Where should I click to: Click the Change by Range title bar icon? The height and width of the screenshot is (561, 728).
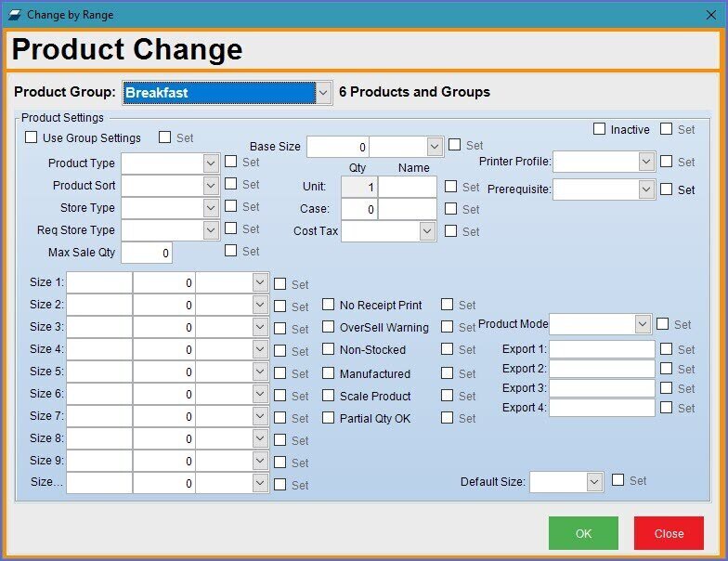[x=14, y=14]
